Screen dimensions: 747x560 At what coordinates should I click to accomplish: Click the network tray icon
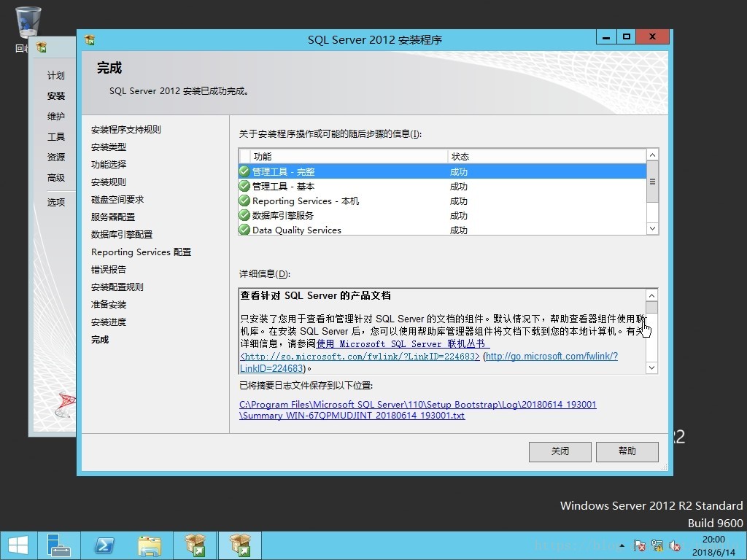(657, 545)
